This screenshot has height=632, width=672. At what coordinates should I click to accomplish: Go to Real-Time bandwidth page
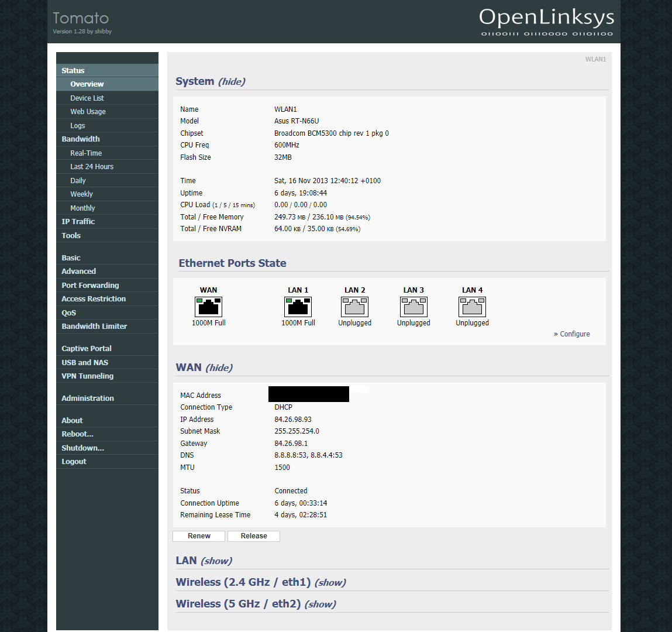[x=86, y=153]
